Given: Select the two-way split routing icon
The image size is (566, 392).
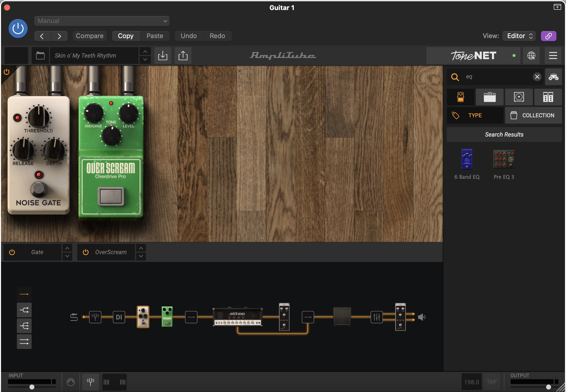Looking at the screenshot, I should [x=24, y=310].
